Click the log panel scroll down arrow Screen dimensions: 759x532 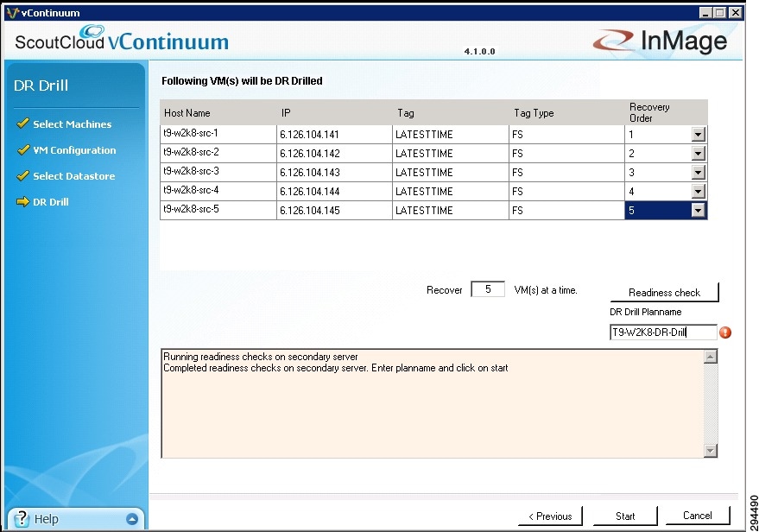[710, 450]
